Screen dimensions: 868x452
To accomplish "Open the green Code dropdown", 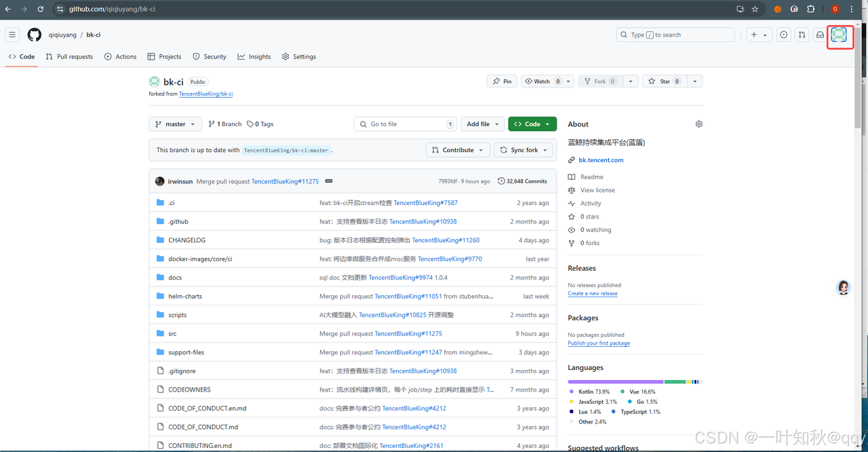I will point(532,124).
